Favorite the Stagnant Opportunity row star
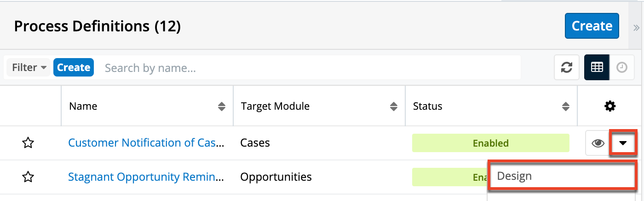The height and width of the screenshot is (201, 644). tap(28, 177)
